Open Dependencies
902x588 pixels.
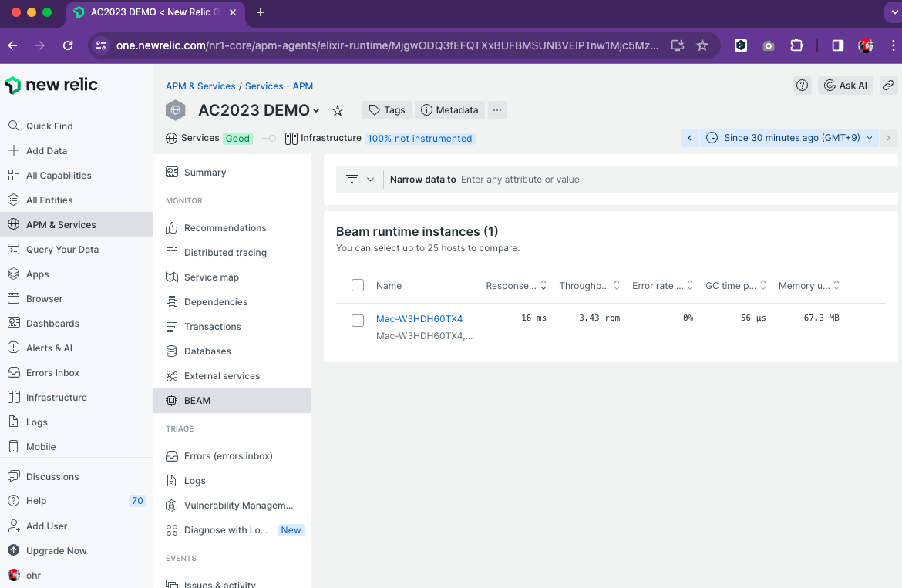[207, 302]
